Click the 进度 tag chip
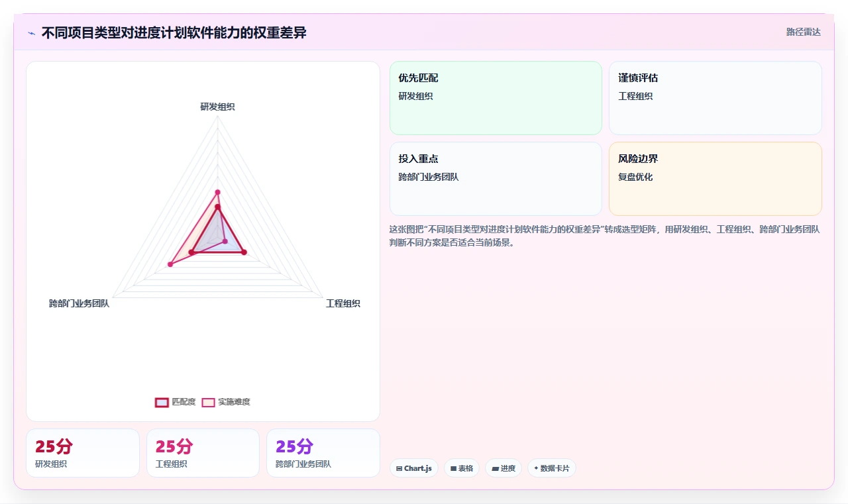The height and width of the screenshot is (504, 848). tap(503, 468)
